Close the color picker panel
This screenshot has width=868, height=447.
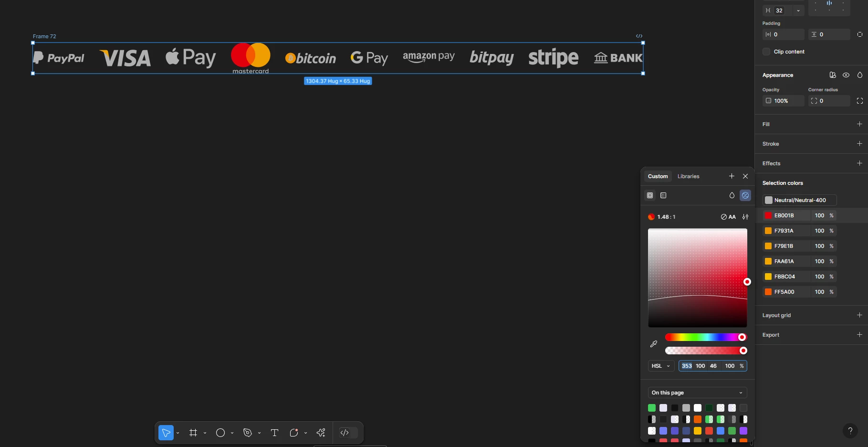(745, 176)
